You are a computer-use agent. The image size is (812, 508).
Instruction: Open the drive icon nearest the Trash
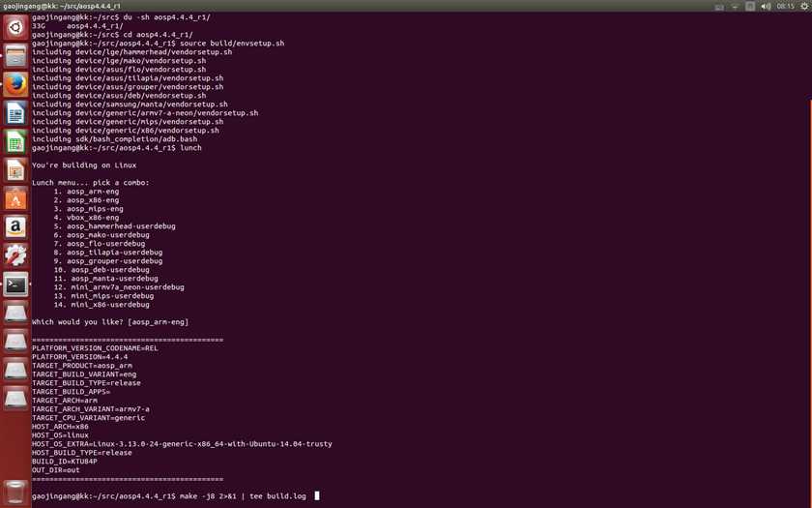coord(15,398)
